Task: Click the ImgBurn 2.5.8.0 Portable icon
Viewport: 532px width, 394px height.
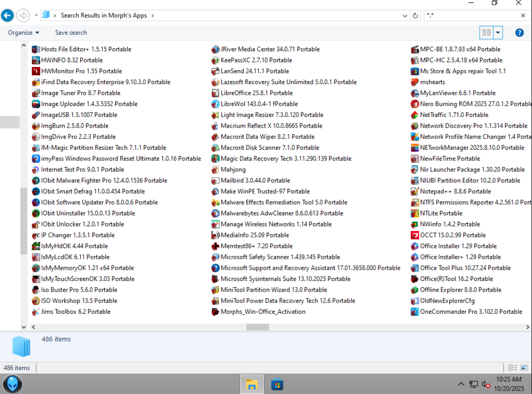Action: [36, 126]
